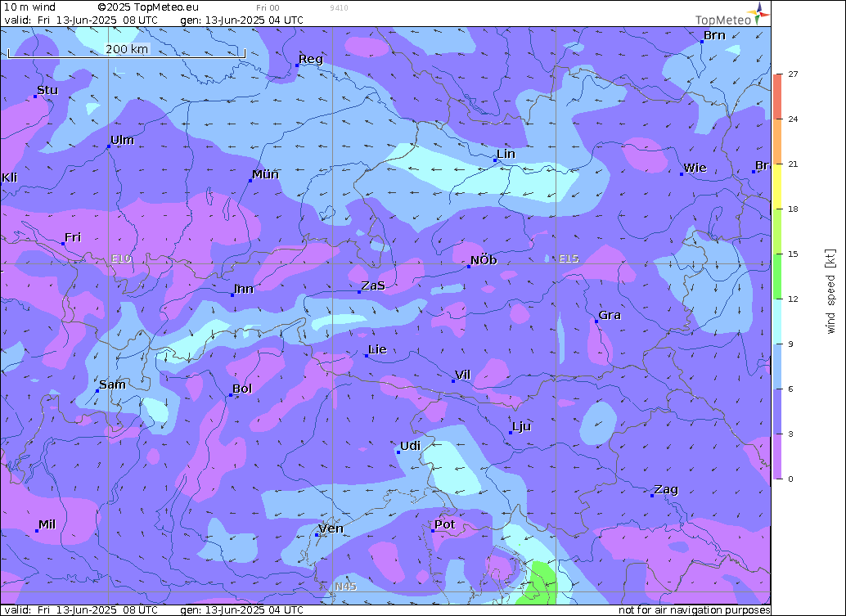Click the wind speed [kt] legend title

coord(830,291)
